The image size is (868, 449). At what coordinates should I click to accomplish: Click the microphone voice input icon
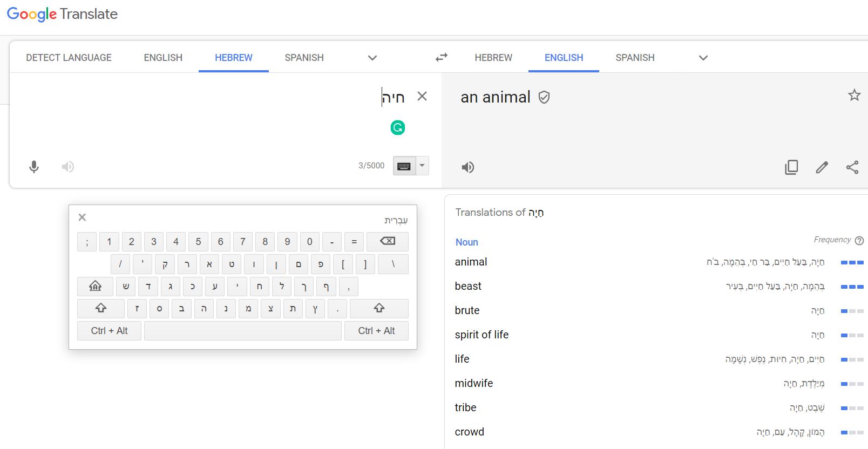34,167
